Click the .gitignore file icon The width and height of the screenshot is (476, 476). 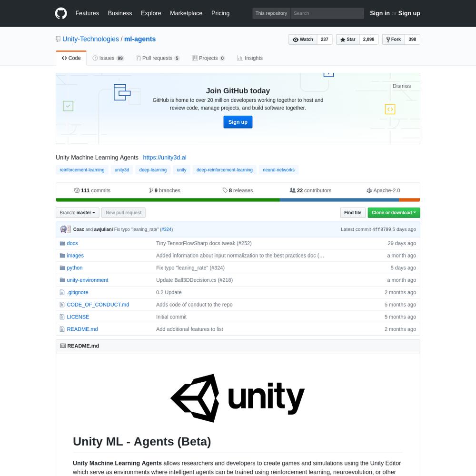tap(62, 292)
